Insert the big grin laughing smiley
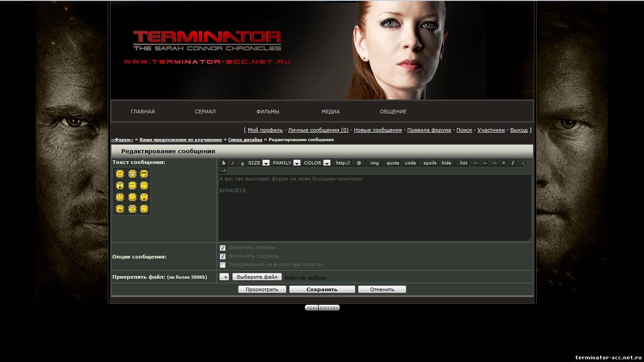Image resolution: width=644 pixels, height=362 pixels. click(132, 174)
